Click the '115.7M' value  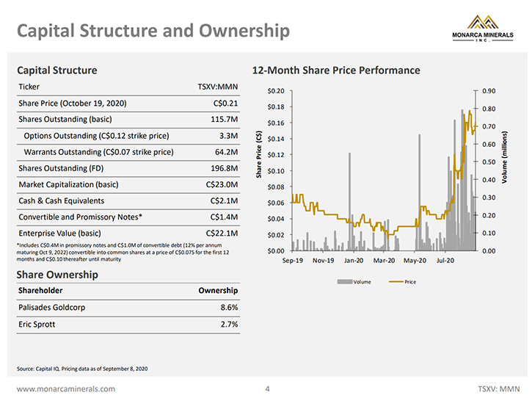[x=225, y=120]
